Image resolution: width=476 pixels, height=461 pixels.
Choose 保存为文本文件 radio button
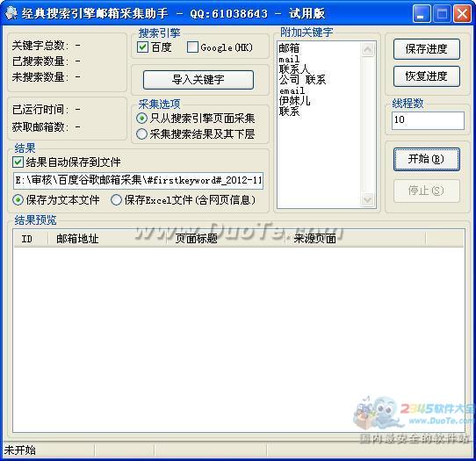click(18, 200)
